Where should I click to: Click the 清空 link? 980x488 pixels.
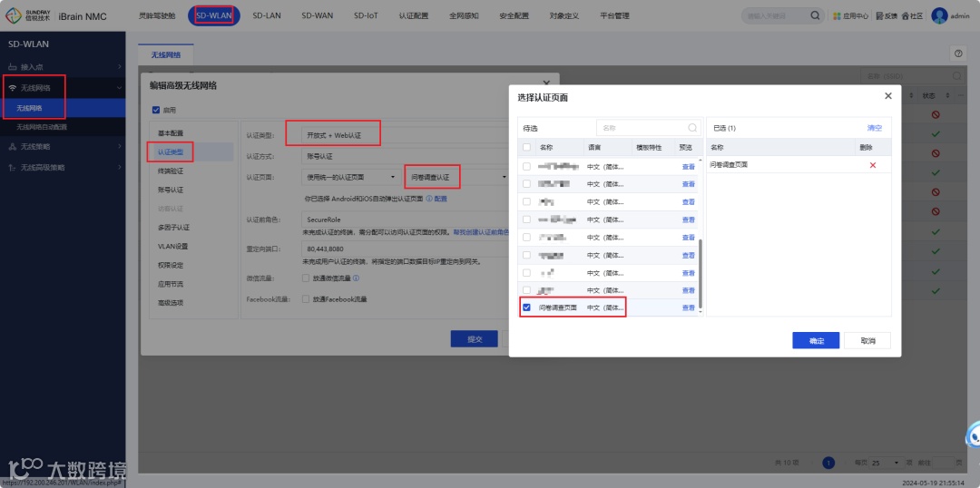coord(875,128)
